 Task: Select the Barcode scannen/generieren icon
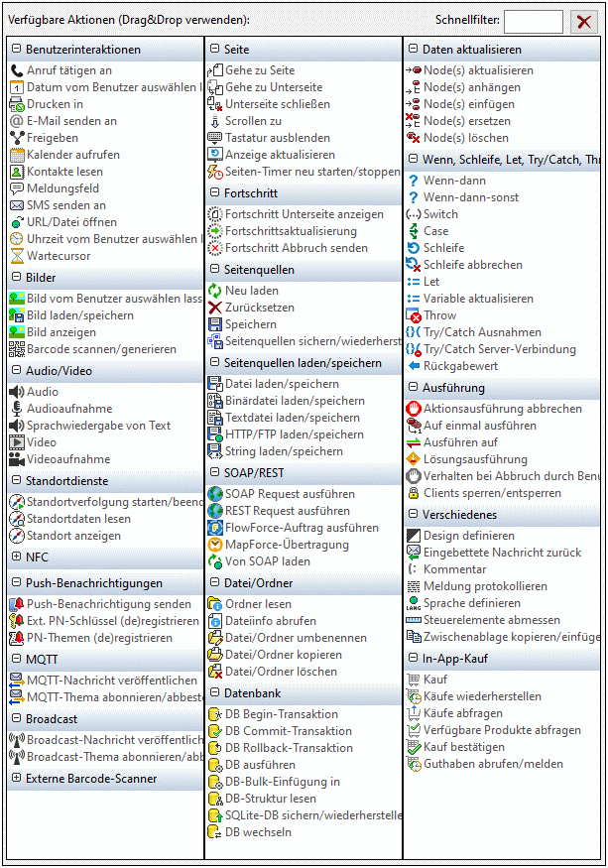coord(17,349)
